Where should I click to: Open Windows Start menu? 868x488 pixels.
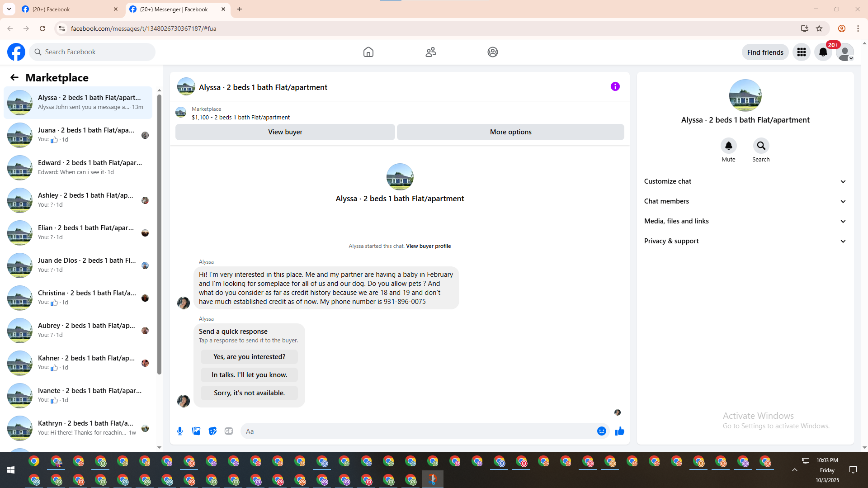11,470
